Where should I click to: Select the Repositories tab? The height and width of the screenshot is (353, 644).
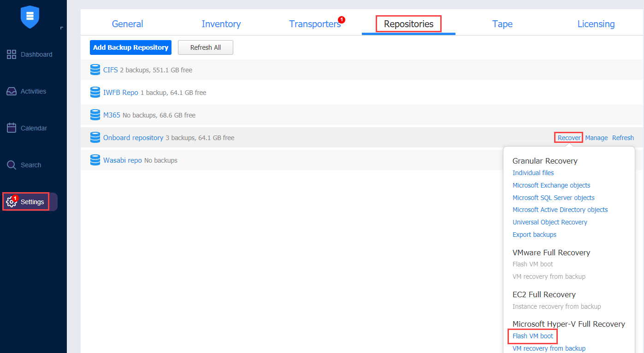click(x=408, y=24)
